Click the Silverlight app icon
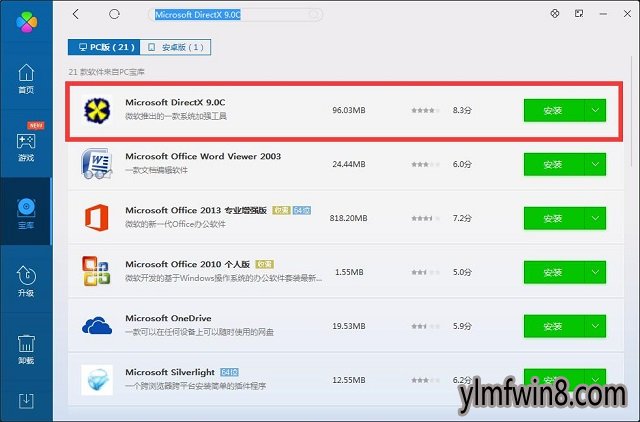 (97, 380)
